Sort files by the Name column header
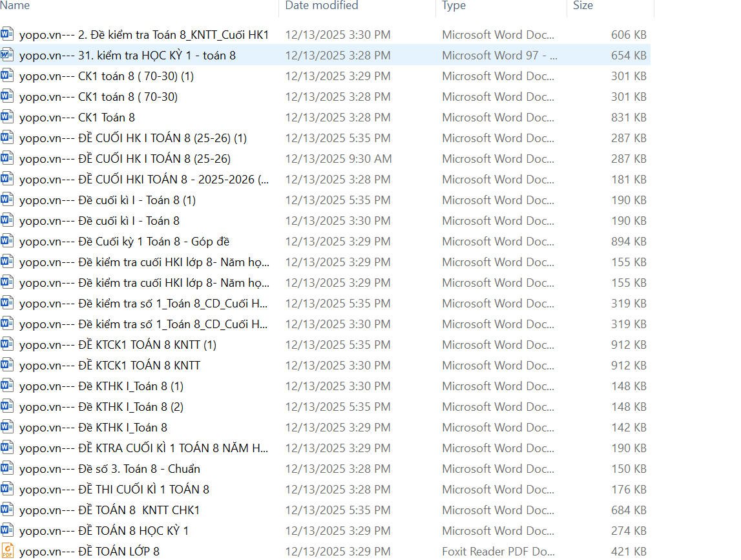Viewport: 741px width, 560px height. [x=16, y=6]
